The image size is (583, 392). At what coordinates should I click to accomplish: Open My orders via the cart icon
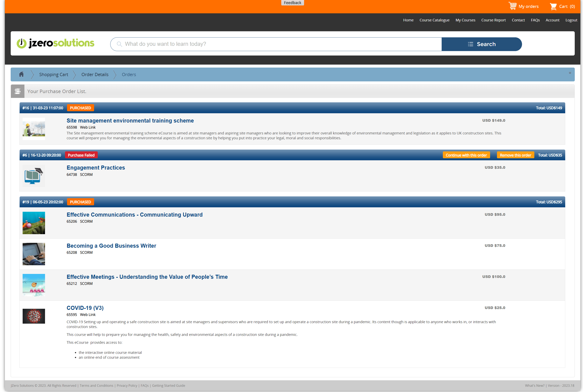pos(512,6)
